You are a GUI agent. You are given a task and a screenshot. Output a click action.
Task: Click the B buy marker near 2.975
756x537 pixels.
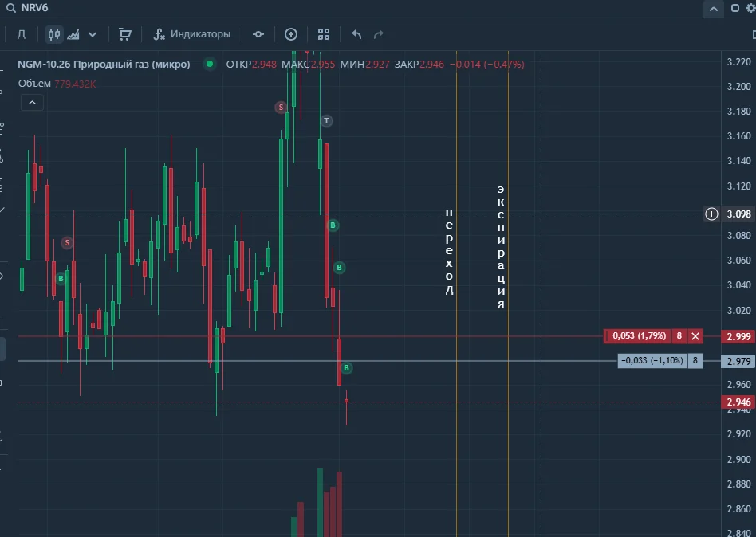tap(346, 368)
